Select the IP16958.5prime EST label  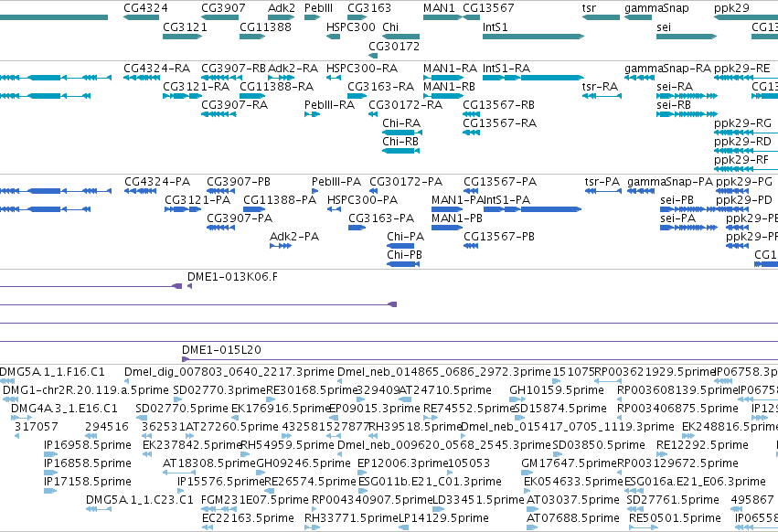coord(88,444)
